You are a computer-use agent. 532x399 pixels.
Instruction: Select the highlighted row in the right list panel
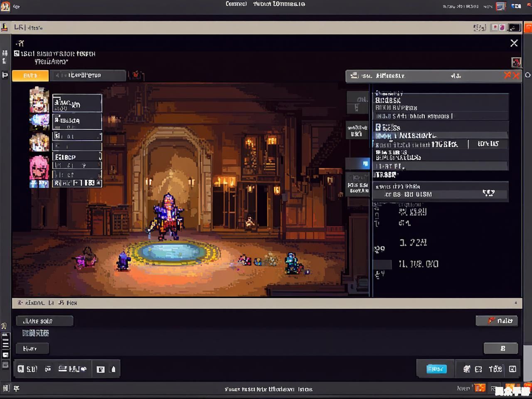tap(441, 135)
